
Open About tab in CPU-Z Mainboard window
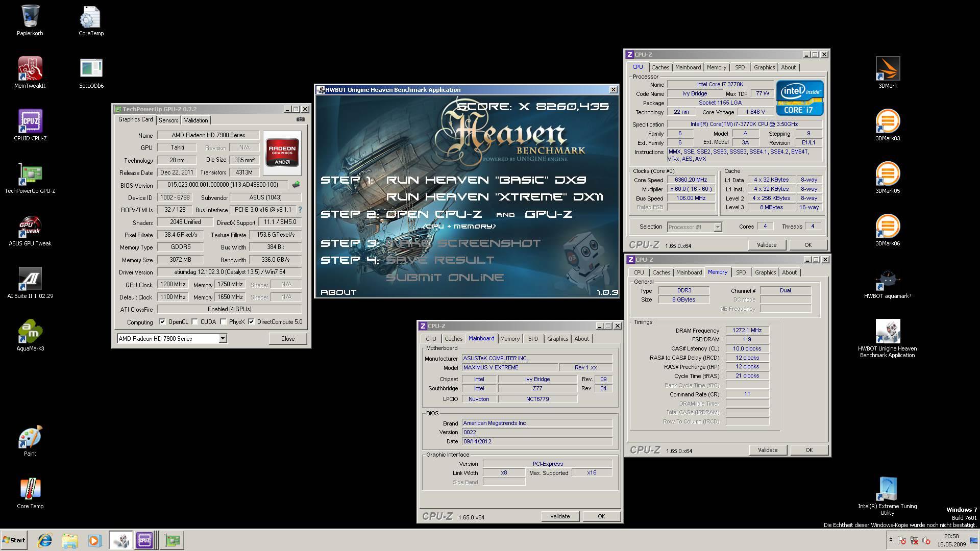coord(581,339)
